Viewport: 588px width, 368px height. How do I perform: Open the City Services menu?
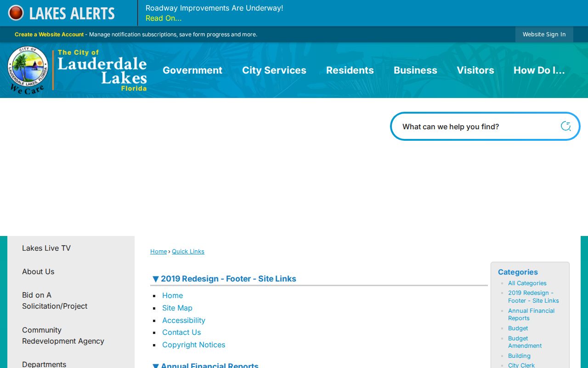point(274,70)
